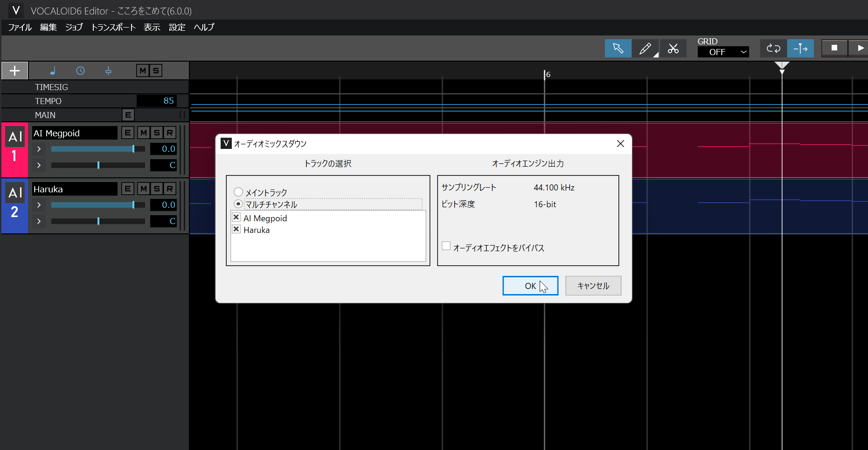Click the stop playback button
Image resolution: width=868 pixels, height=450 pixels.
pyautogui.click(x=834, y=48)
